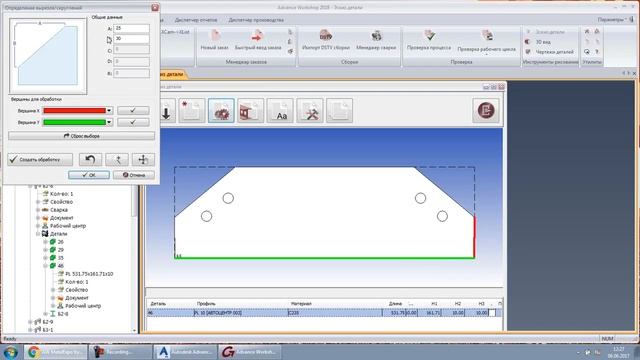Select the Кол-во: 1 row under part 46
This screenshot has height=360, width=640.
pos(77,282)
